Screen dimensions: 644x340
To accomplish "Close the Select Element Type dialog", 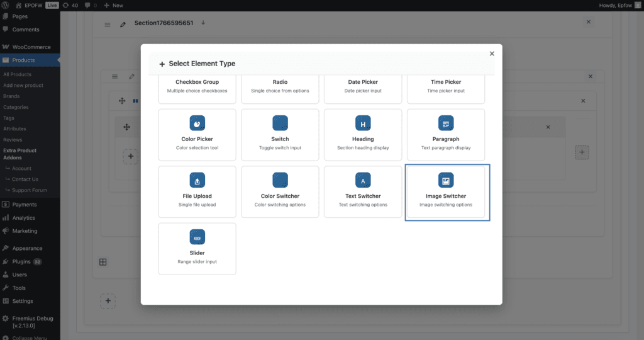I will pyautogui.click(x=492, y=54).
